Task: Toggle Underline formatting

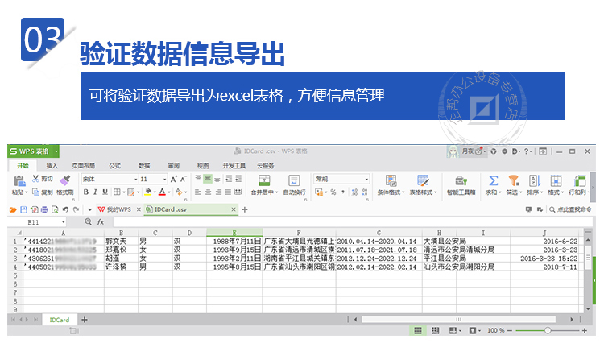Action: 105,192
